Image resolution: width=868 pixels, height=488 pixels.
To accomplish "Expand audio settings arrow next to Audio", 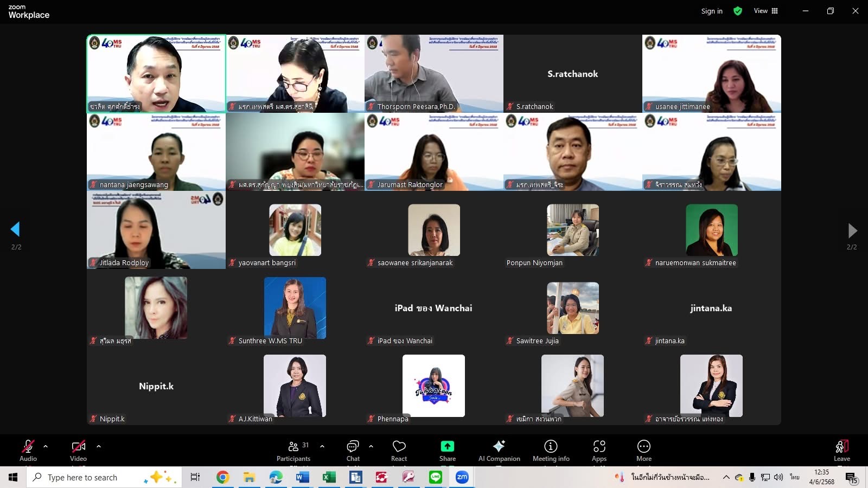I will [46, 446].
